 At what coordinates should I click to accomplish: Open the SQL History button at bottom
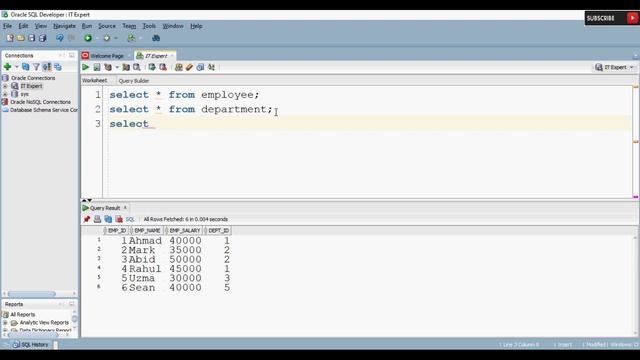click(x=31, y=344)
